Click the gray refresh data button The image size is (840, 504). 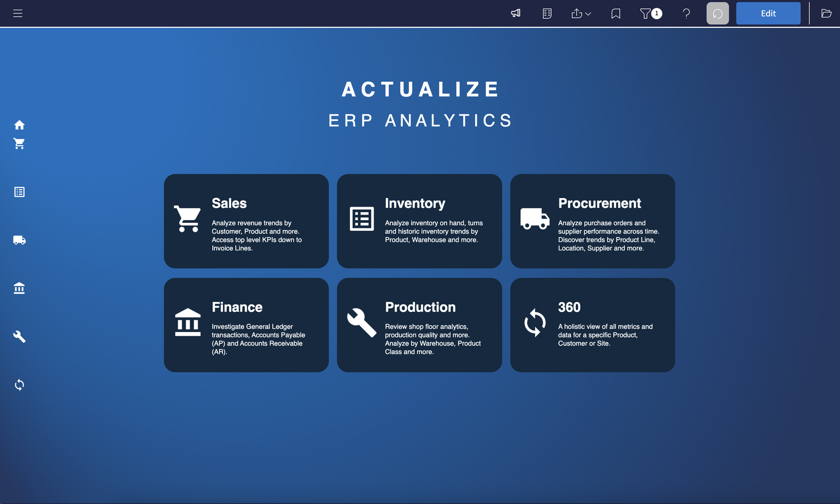717,13
